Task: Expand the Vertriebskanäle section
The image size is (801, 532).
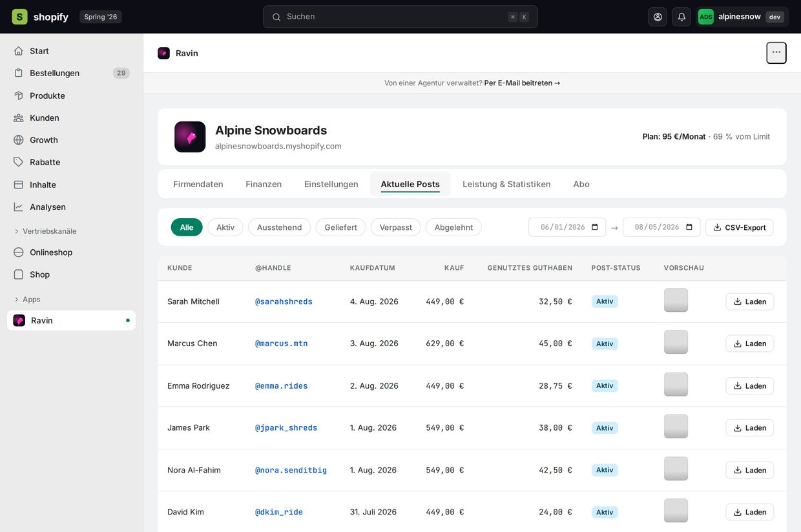Action: click(x=45, y=231)
